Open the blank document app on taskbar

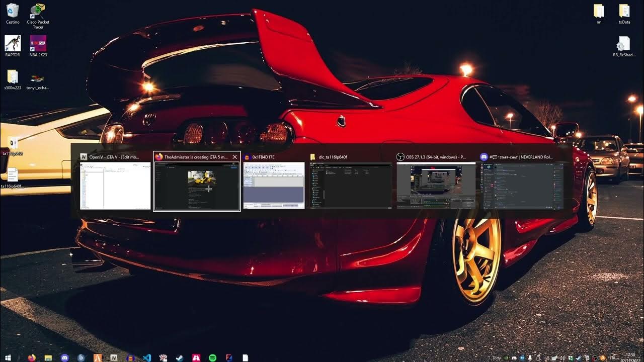(x=246, y=357)
